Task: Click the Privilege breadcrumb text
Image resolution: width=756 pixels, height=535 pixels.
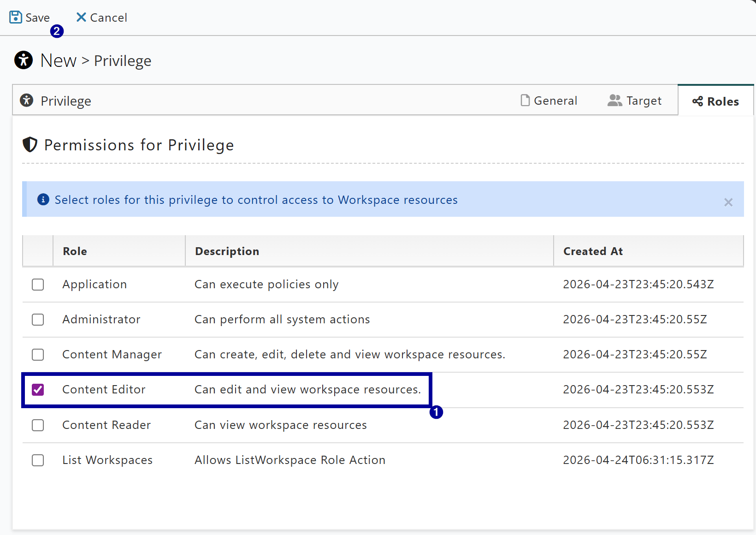Action: coord(123,61)
